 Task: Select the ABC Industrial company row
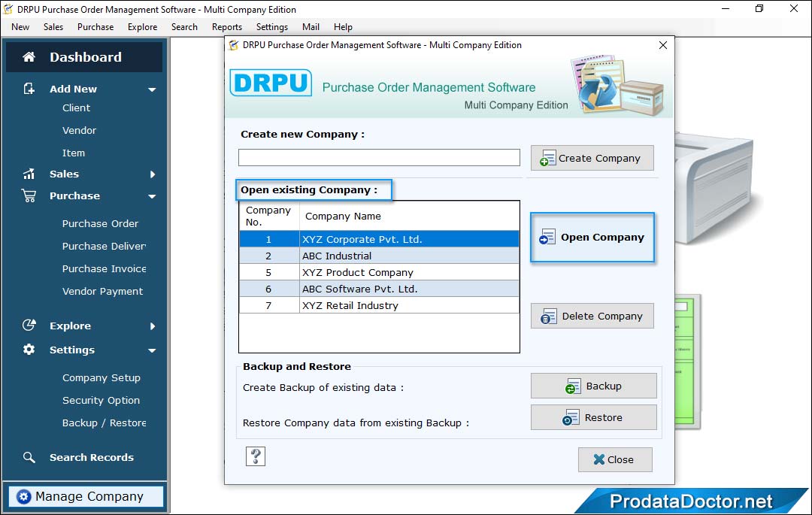coord(379,256)
